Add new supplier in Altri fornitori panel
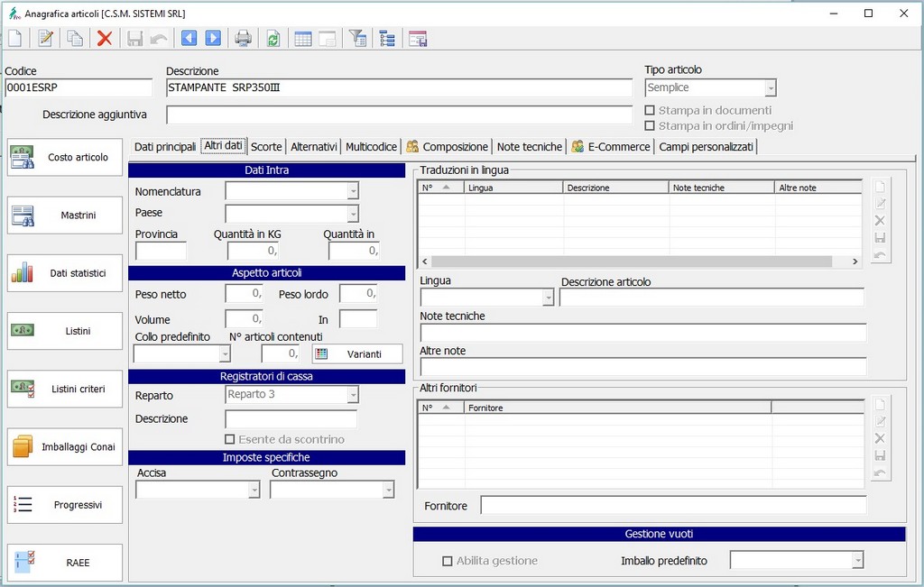The width and height of the screenshot is (924, 587). click(x=880, y=405)
